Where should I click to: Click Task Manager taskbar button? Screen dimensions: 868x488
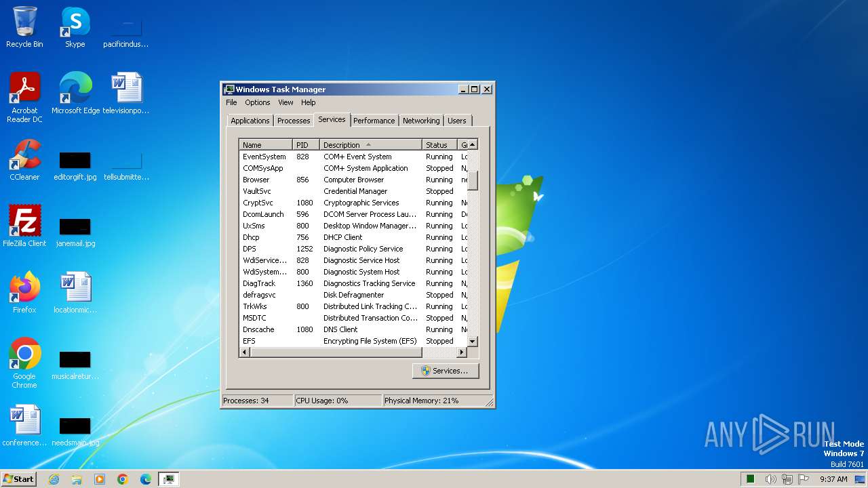click(x=168, y=479)
